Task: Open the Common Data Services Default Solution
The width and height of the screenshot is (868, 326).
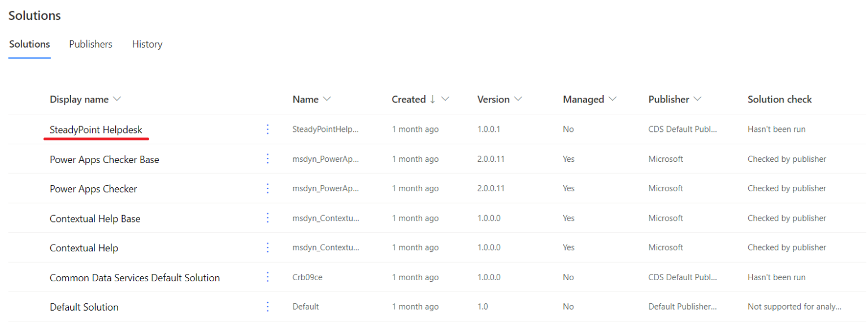Action: 134,277
